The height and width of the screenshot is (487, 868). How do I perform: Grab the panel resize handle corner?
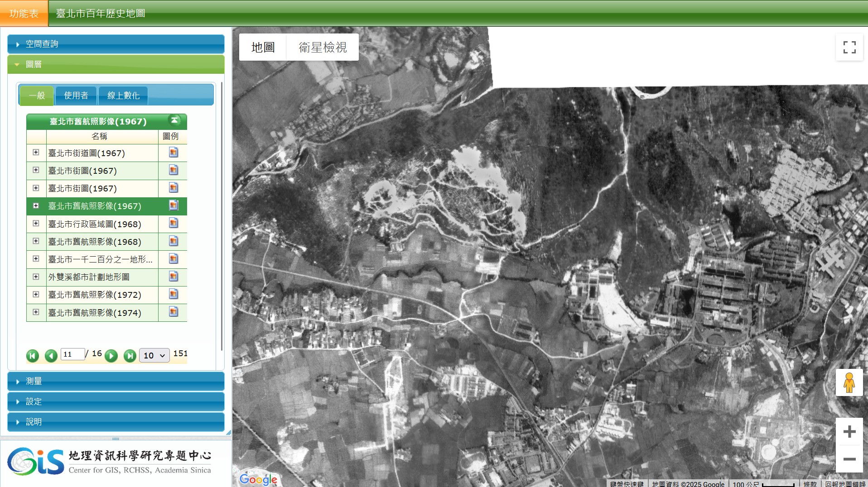pos(228,433)
